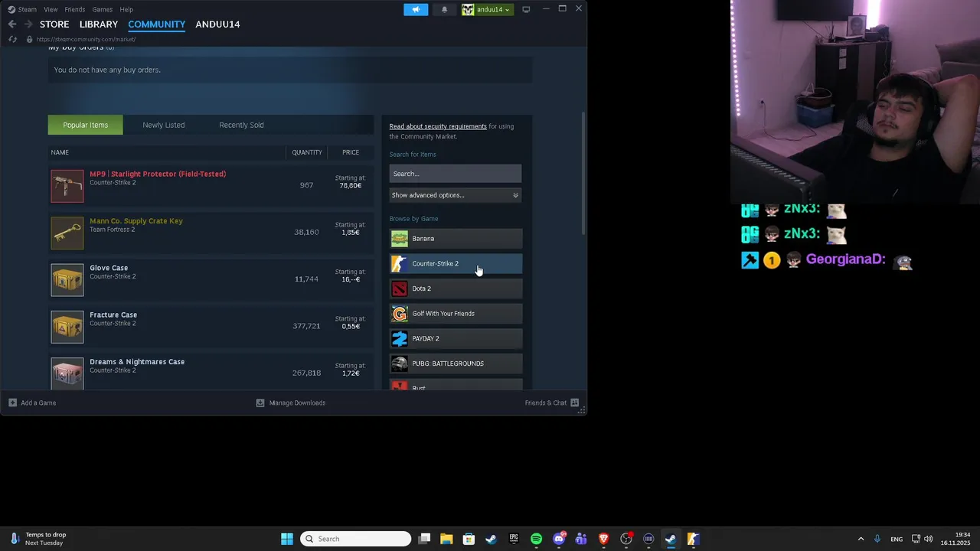
Task: Open the Help menu
Action: pyautogui.click(x=126, y=9)
